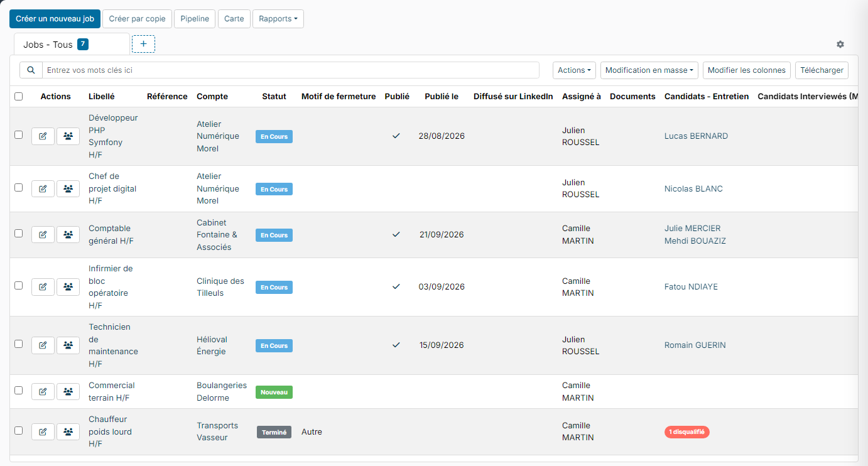The image size is (868, 466).
Task: Edit the Technicien de maintenance job
Action: [43, 345]
